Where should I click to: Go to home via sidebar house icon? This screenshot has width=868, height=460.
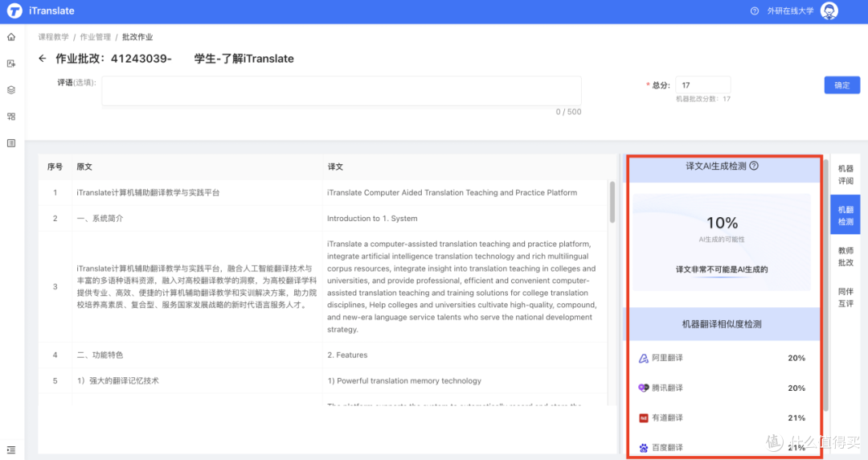(11, 37)
